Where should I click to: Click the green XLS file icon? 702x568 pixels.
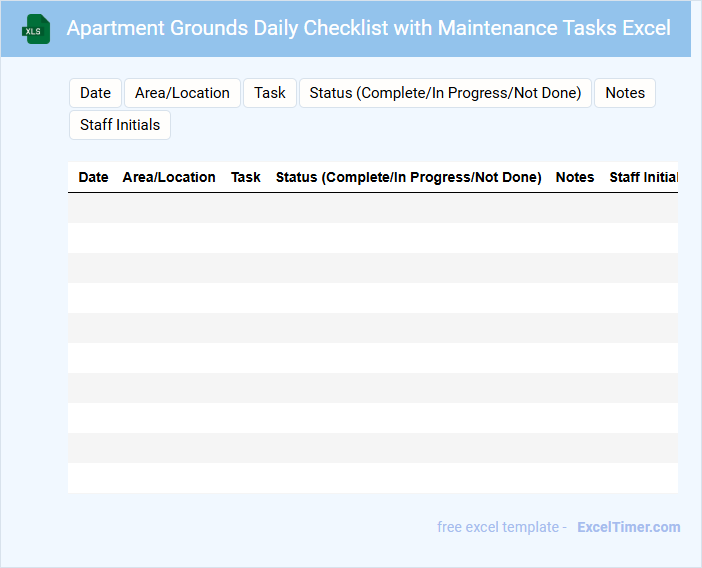tap(36, 29)
